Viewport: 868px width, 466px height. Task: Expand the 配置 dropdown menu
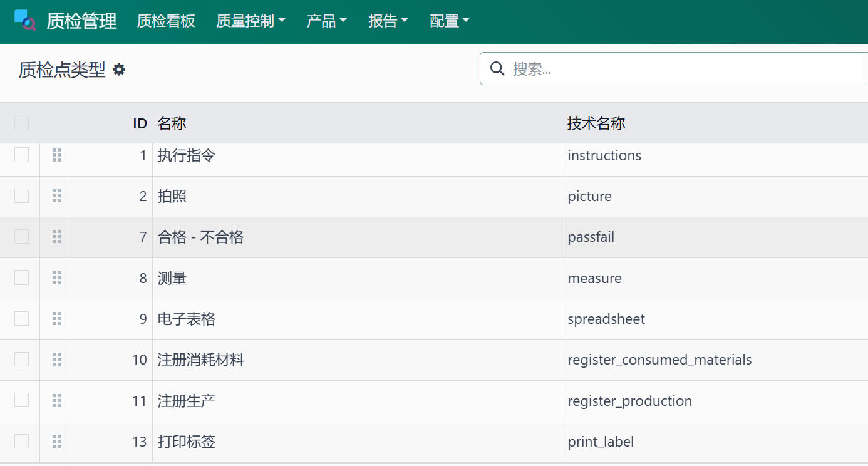(x=449, y=21)
